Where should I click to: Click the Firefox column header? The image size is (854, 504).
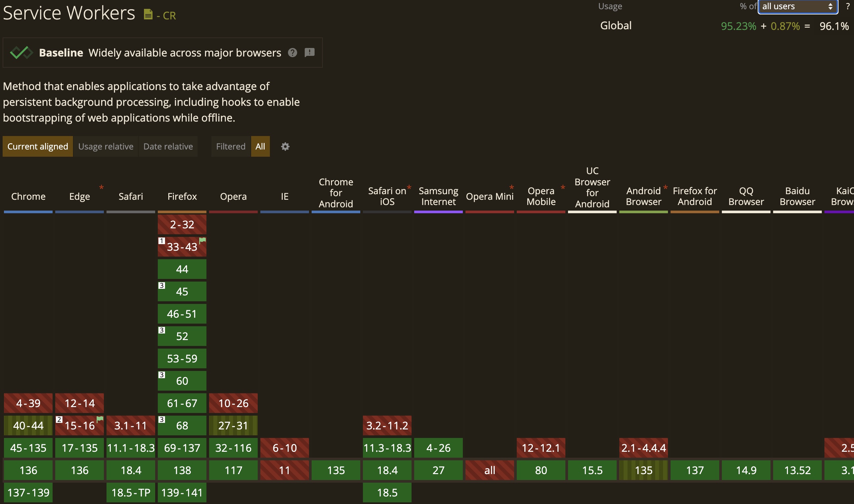coord(182,196)
